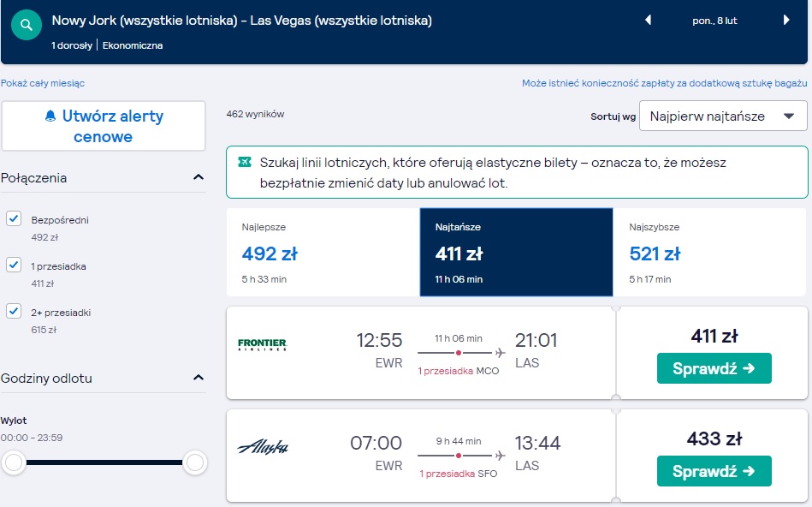
Task: Open the Sortuj wg dropdown
Action: pos(723,116)
